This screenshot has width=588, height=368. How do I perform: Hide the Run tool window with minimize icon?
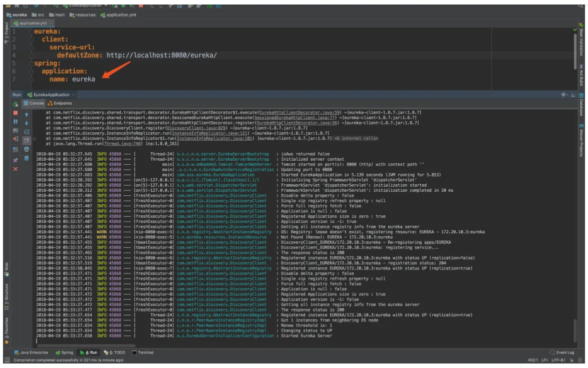(x=573, y=95)
